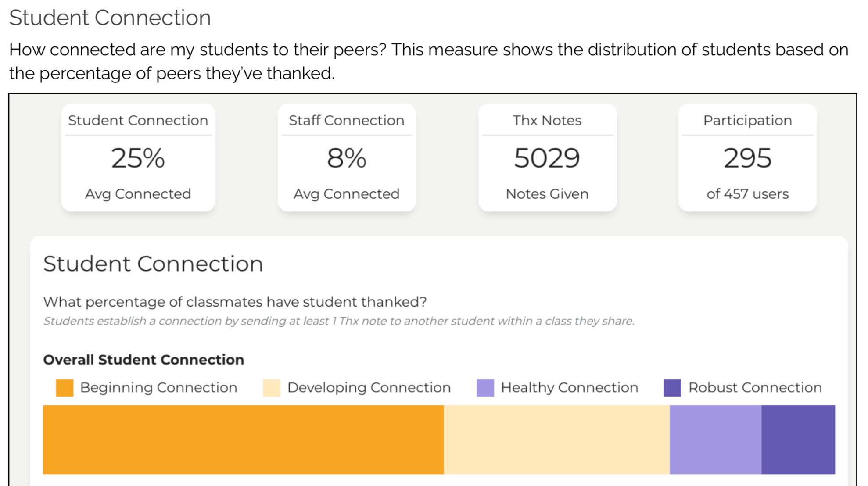This screenshot has width=868, height=486.
Task: Open the Thx Notes 5029 summary card
Action: [547, 158]
